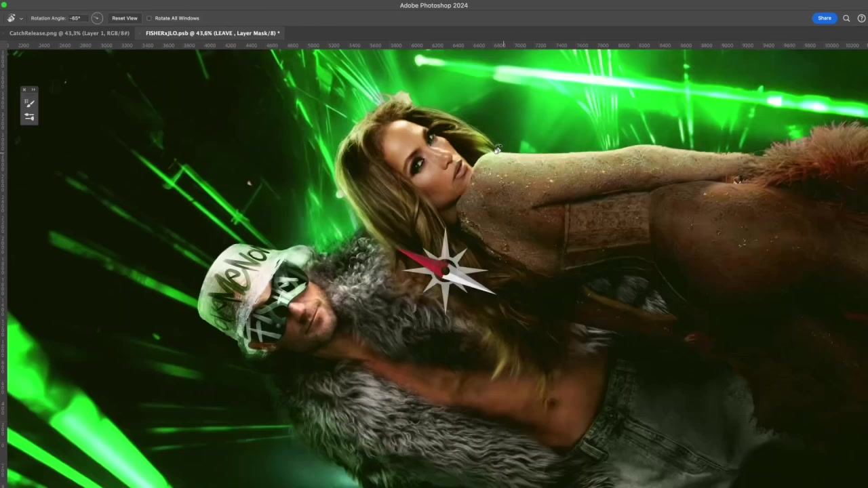868x488 pixels.
Task: Click the circular rotation angle dial
Action: click(x=97, y=18)
